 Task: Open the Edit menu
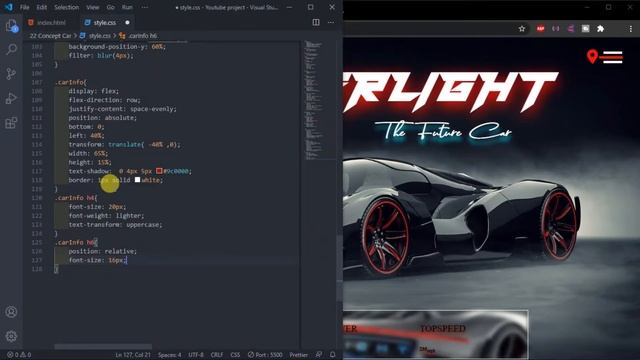[x=42, y=7]
